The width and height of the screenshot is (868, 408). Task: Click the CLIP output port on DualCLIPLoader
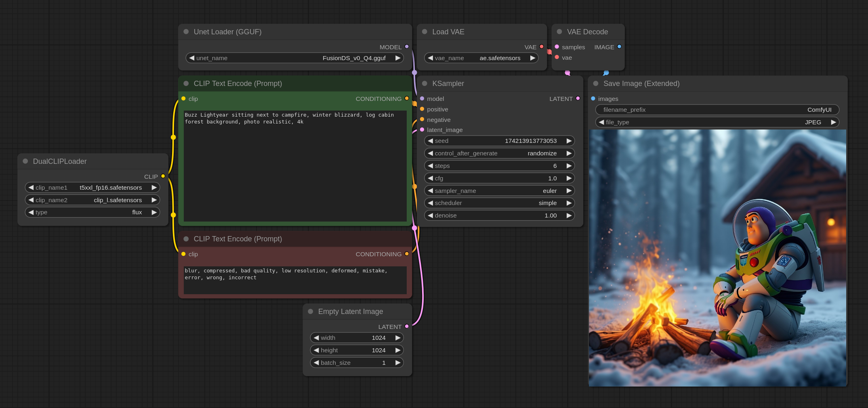click(x=163, y=176)
